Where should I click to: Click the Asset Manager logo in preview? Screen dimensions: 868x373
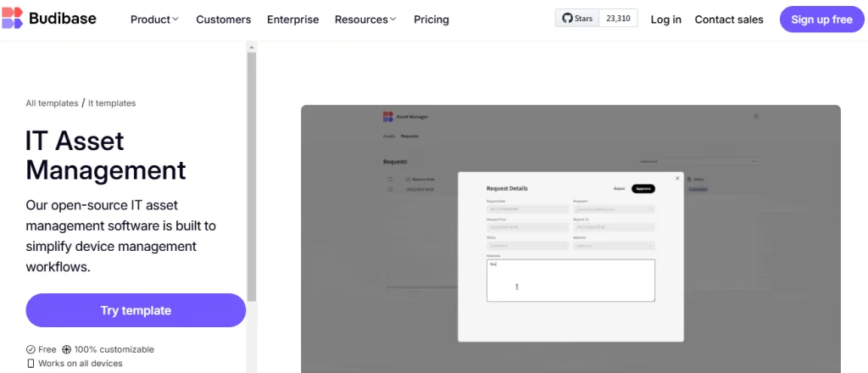pos(388,116)
